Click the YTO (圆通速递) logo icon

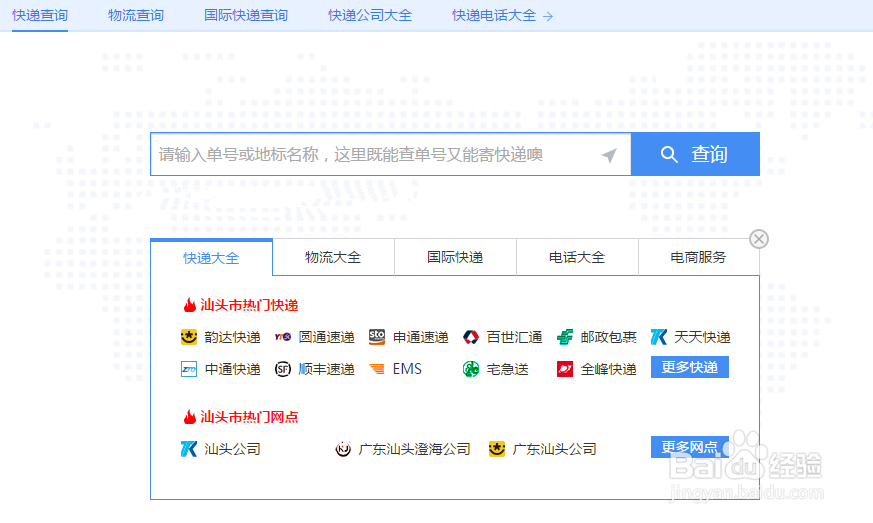(x=283, y=337)
